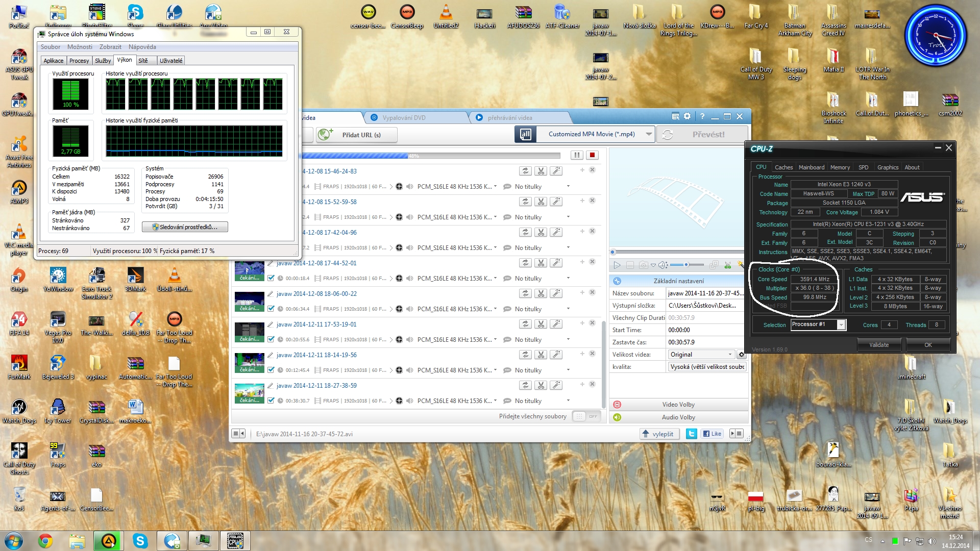The image size is (980, 551).
Task: Open the magic wand effects for 15-52-59-58
Action: point(556,202)
